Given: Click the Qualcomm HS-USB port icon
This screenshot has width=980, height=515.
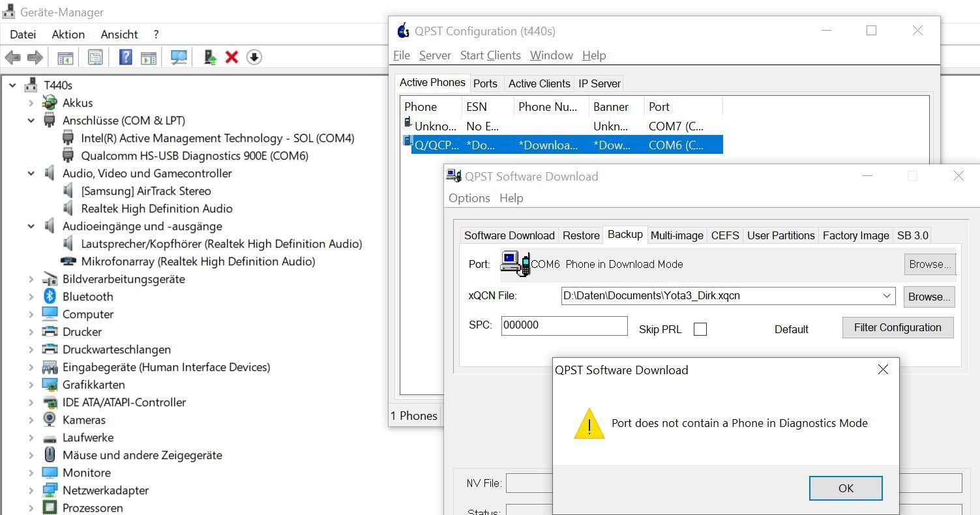Looking at the screenshot, I should [x=68, y=156].
